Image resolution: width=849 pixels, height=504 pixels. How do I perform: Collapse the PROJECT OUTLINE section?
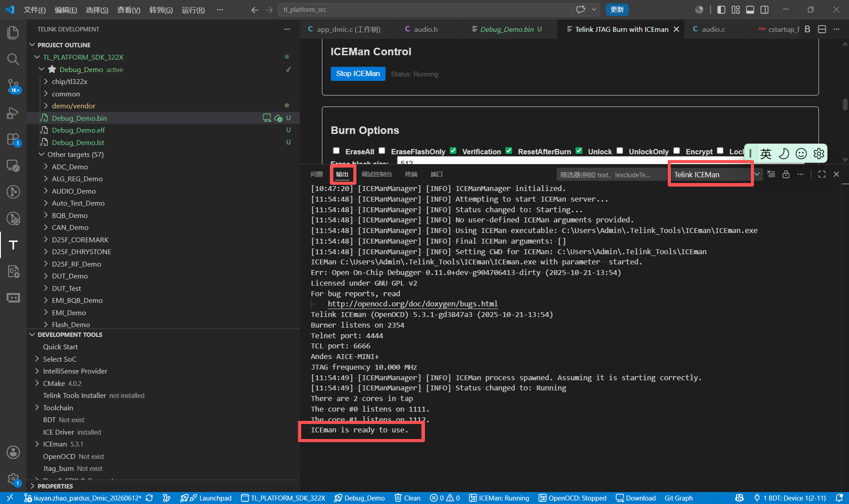click(x=32, y=45)
